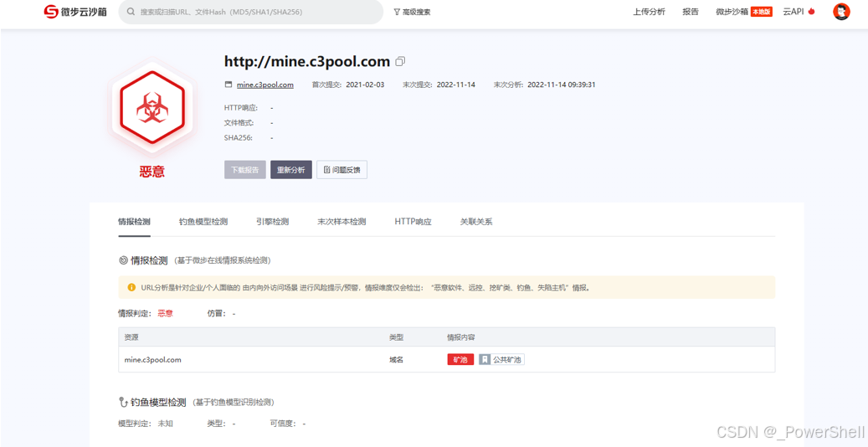Click the 情报内容 column header

462,337
